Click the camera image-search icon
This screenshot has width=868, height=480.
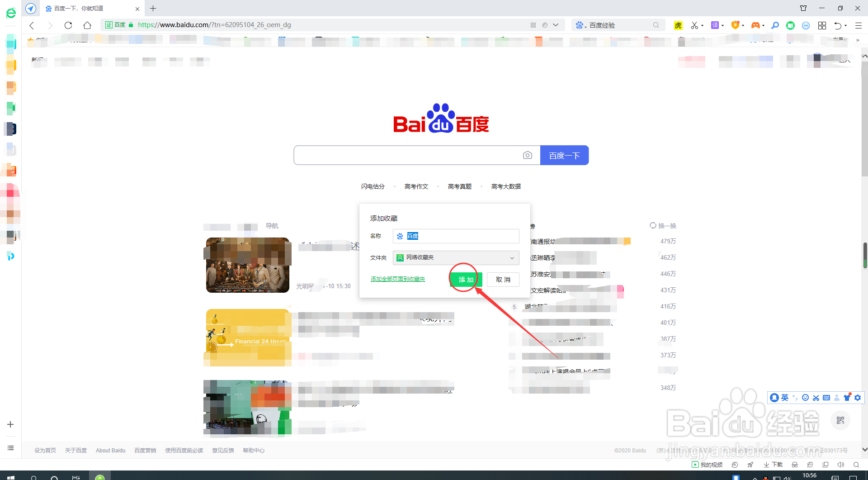point(527,155)
